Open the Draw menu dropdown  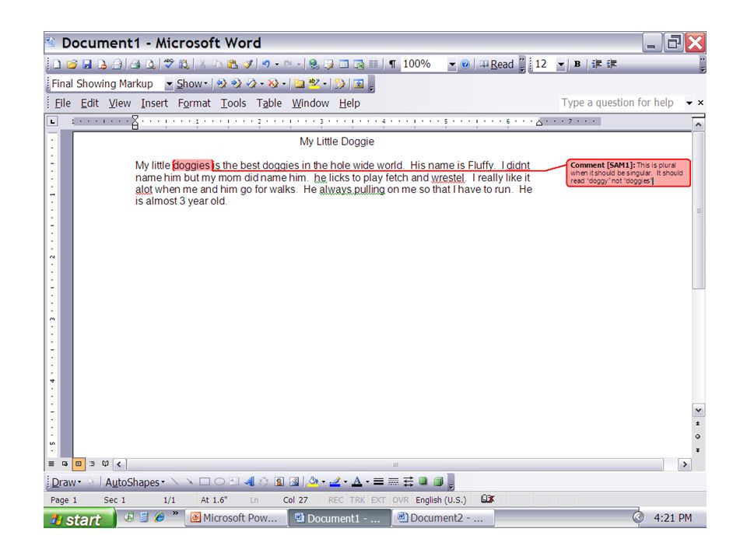66,482
